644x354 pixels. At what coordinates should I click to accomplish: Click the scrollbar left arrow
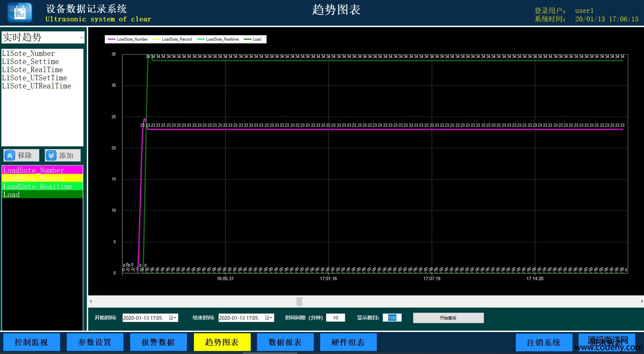coord(91,301)
